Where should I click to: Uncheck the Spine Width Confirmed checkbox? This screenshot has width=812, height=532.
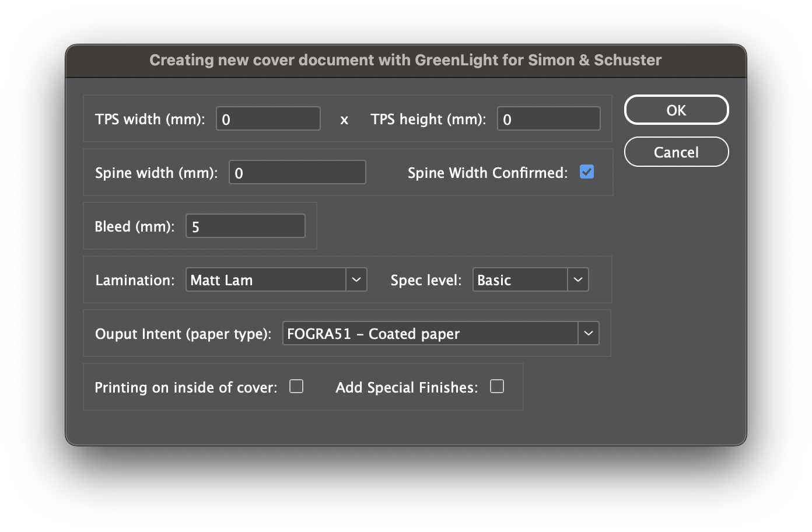pos(587,172)
